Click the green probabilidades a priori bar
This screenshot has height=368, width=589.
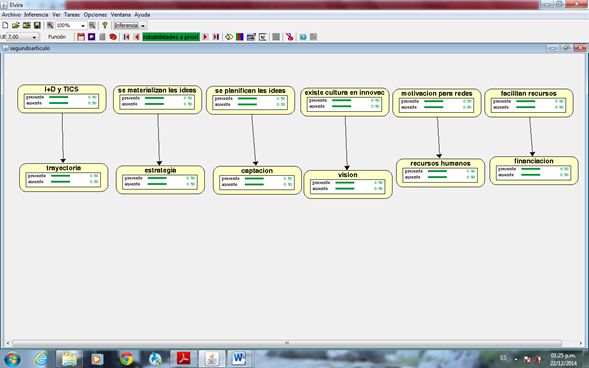point(171,37)
